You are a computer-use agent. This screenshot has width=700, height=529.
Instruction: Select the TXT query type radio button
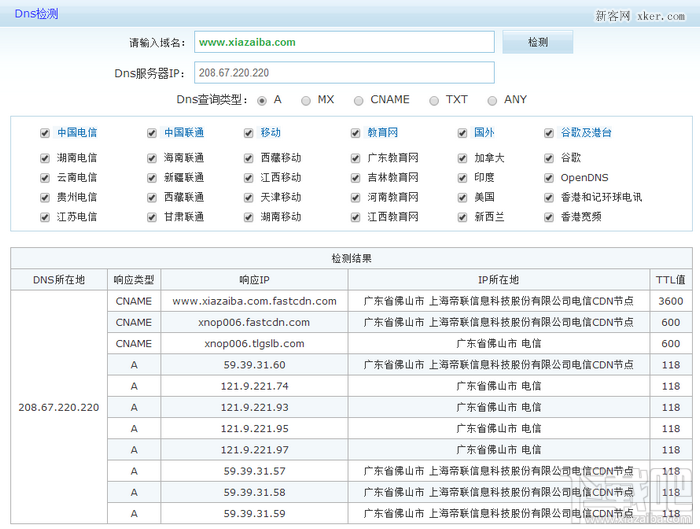pyautogui.click(x=434, y=100)
